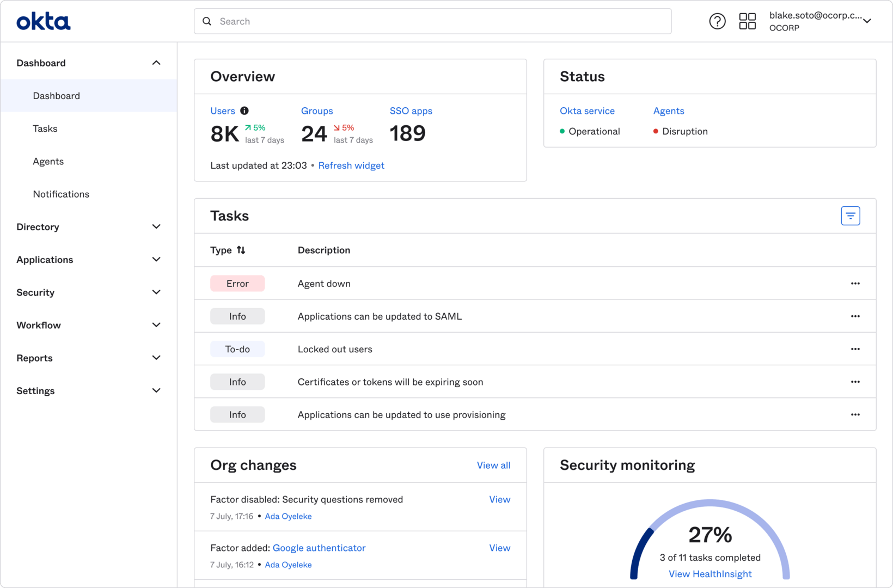
Task: Click View all in Org changes
Action: (x=493, y=465)
